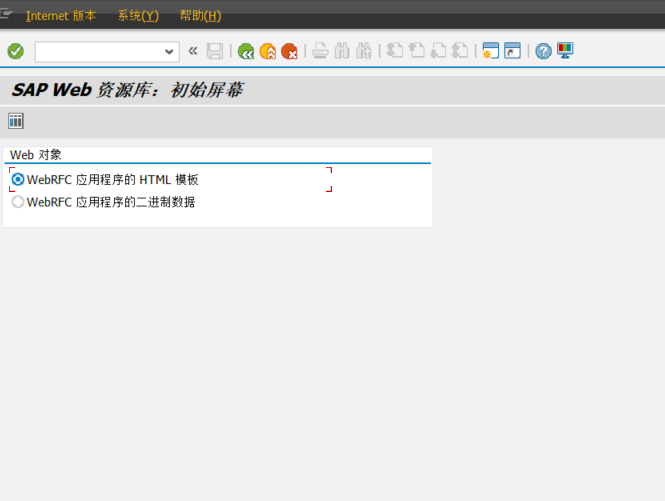
Task: Go to previous page icon
Action: 416,51
